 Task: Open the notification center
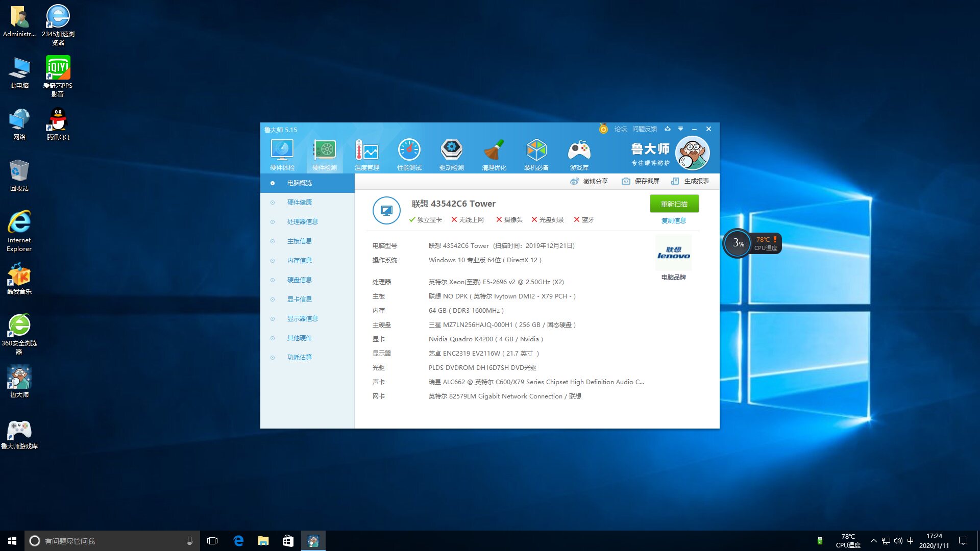click(963, 541)
